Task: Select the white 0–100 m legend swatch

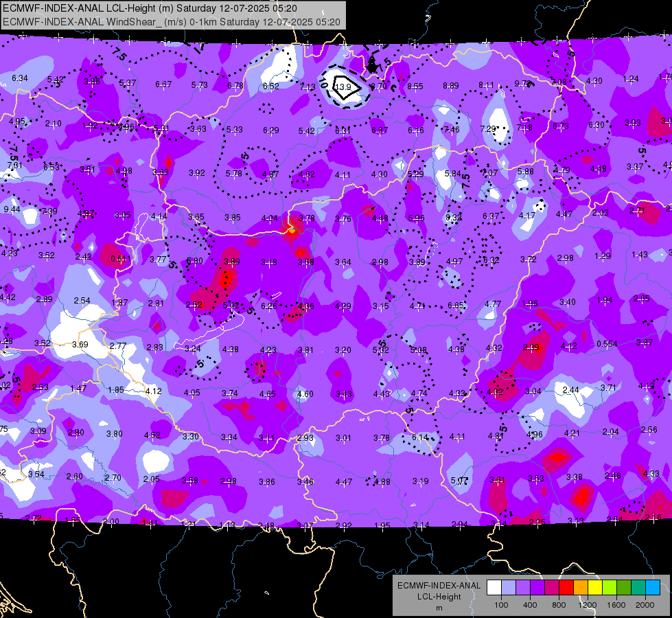Action: click(494, 588)
